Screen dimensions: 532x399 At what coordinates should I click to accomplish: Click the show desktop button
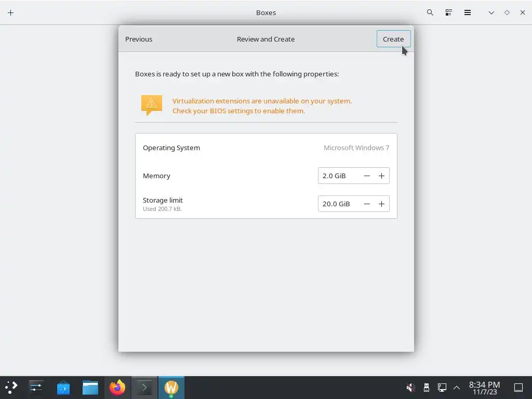pyautogui.click(x=518, y=387)
